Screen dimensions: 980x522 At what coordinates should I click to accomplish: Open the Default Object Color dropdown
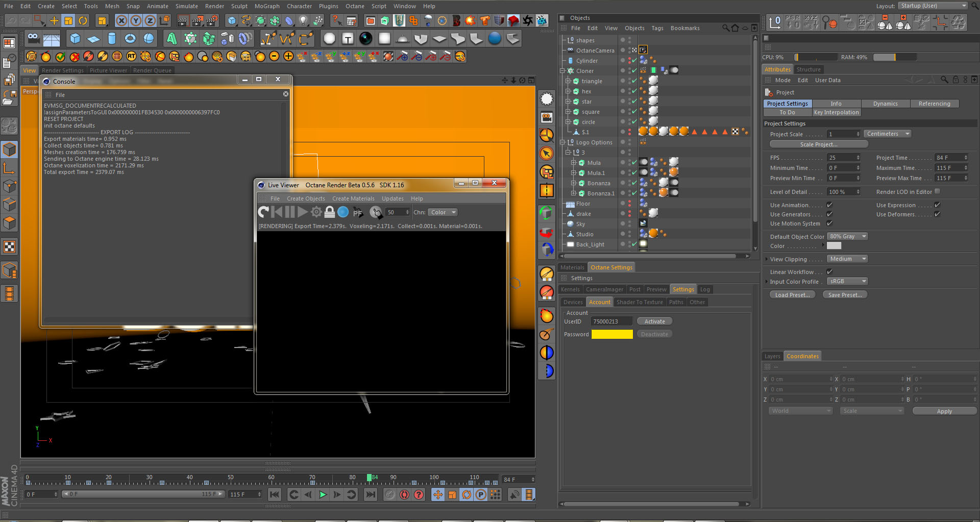847,236
